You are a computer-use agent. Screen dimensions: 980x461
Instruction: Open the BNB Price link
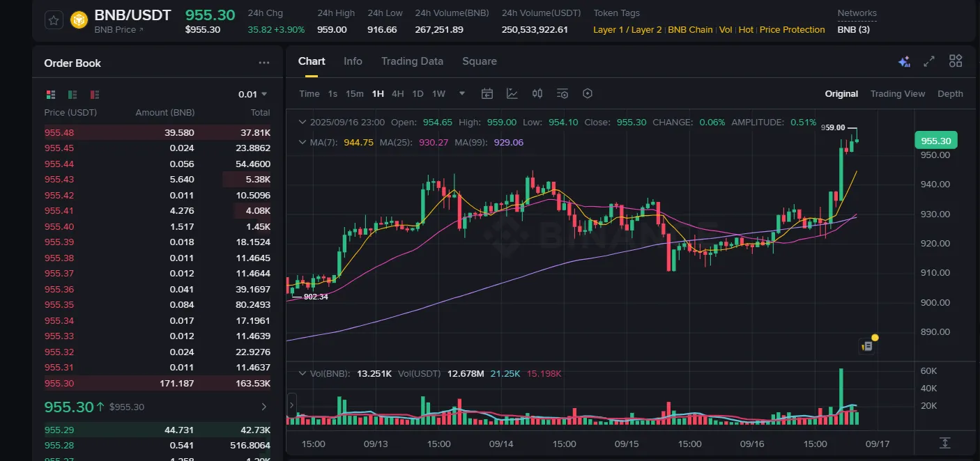pyautogui.click(x=119, y=30)
